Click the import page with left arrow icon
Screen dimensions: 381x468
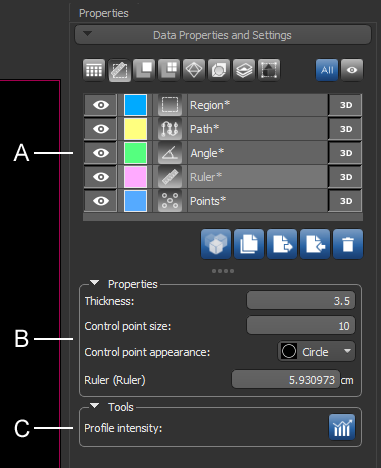click(x=315, y=244)
